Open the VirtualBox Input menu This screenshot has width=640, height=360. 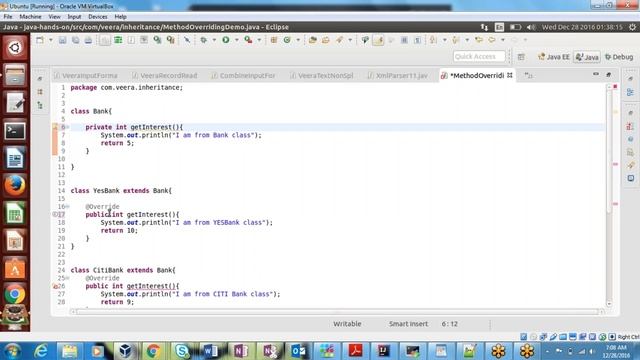point(74,17)
